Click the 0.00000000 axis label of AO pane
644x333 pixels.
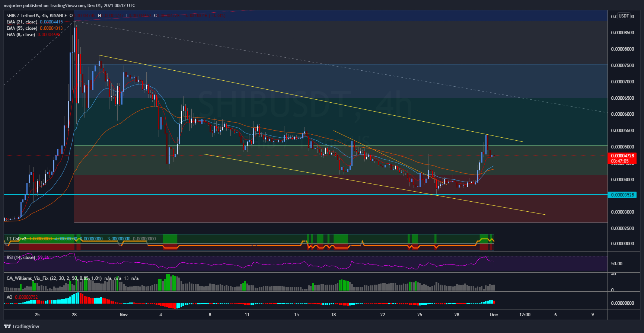tap(622, 303)
